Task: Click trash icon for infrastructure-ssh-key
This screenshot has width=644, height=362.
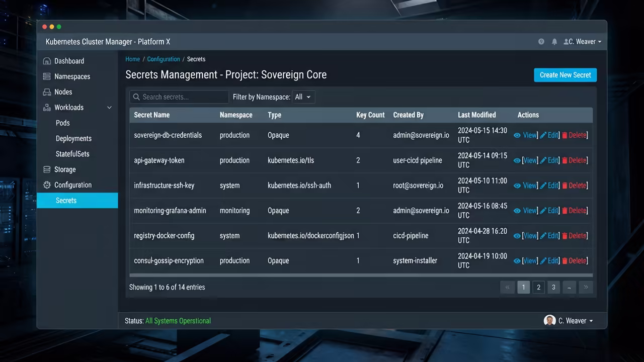Action: point(565,186)
